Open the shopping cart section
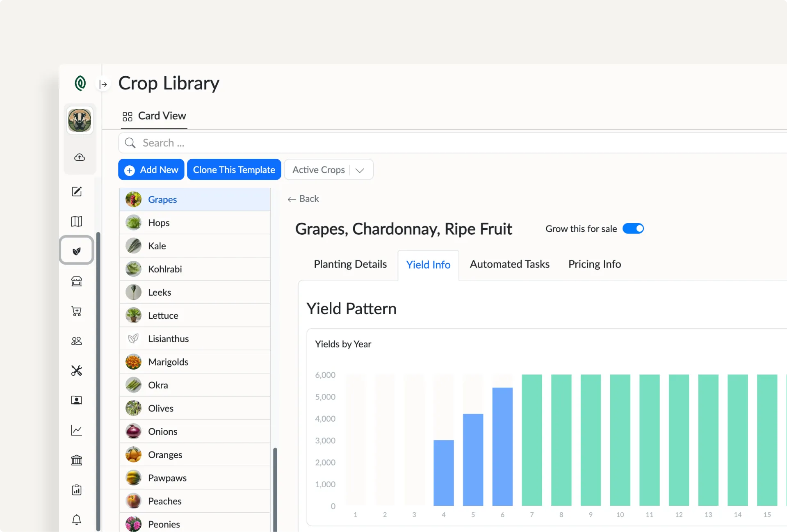The width and height of the screenshot is (787, 532). 76,311
